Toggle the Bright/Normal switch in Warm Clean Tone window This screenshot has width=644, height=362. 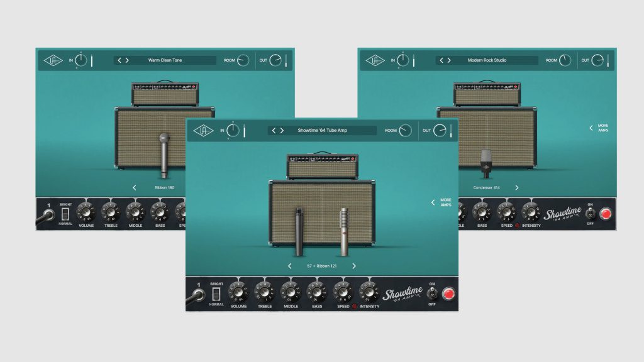tap(65, 213)
